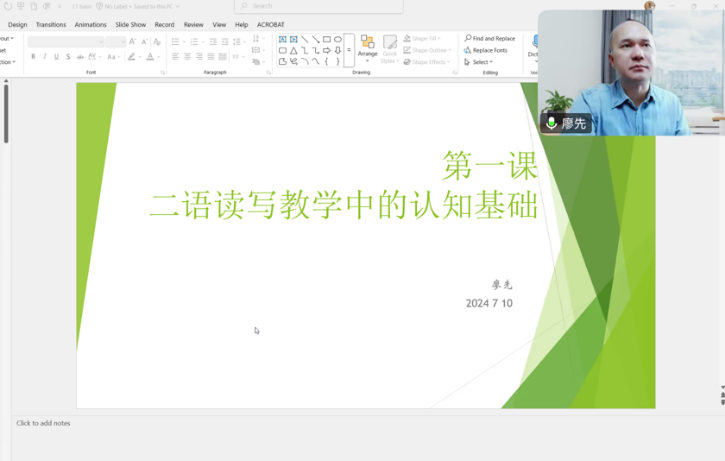Click the clear all formatting icon
The height and width of the screenshot is (461, 725).
(x=157, y=42)
